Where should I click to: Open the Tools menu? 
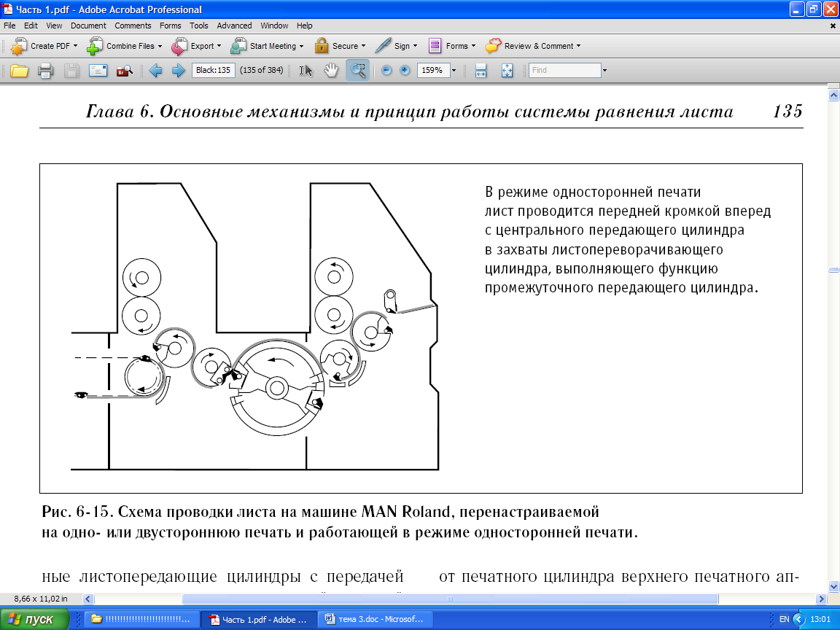pos(199,26)
